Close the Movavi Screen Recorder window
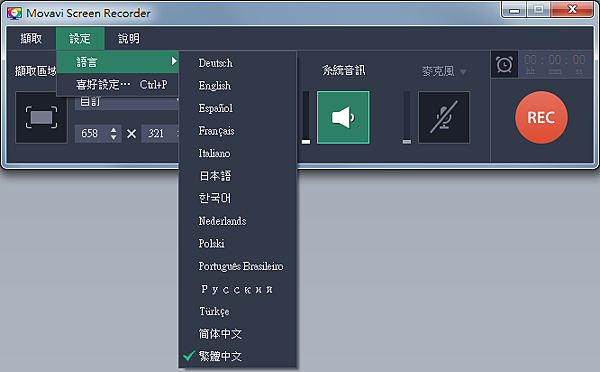Viewport: 600px width, 372px height. (x=572, y=10)
